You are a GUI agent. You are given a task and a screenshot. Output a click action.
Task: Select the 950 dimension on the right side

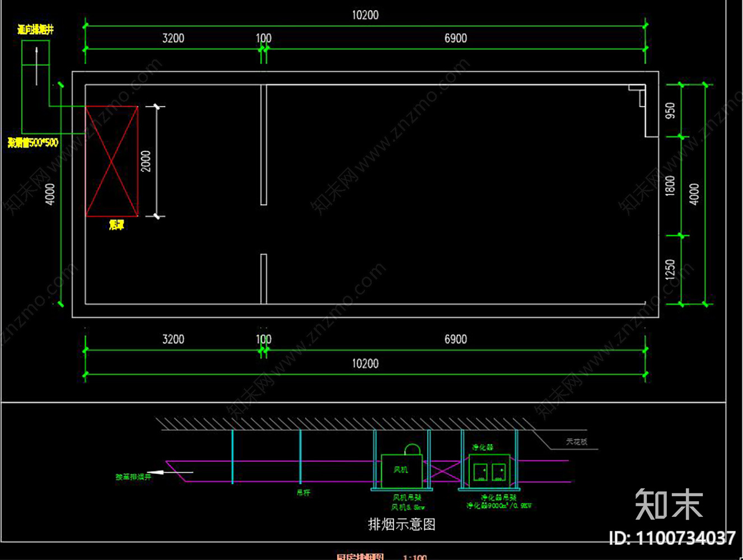(670, 110)
